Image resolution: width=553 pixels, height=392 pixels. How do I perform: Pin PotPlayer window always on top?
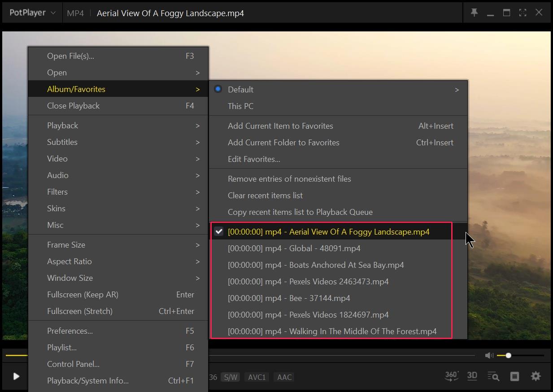pyautogui.click(x=474, y=13)
